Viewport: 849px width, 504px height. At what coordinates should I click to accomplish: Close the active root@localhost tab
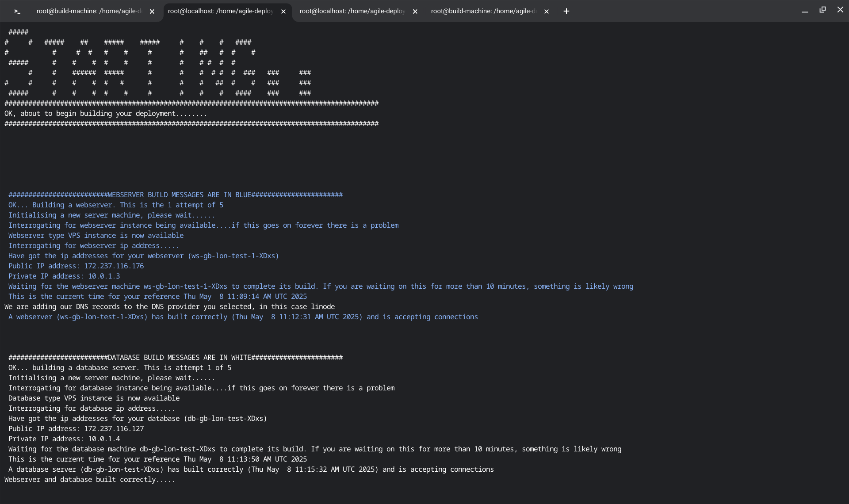pos(283,12)
